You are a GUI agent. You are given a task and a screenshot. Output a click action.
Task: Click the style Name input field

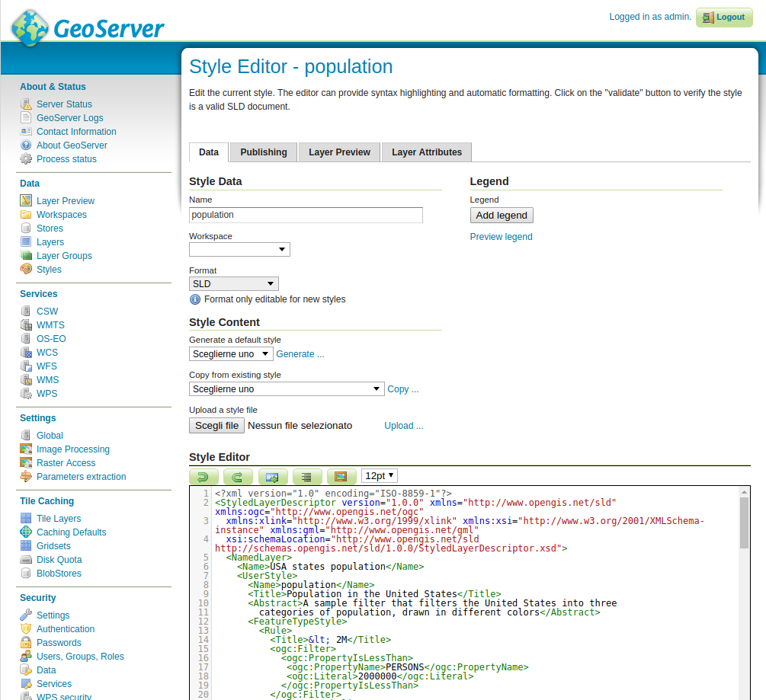(x=306, y=216)
